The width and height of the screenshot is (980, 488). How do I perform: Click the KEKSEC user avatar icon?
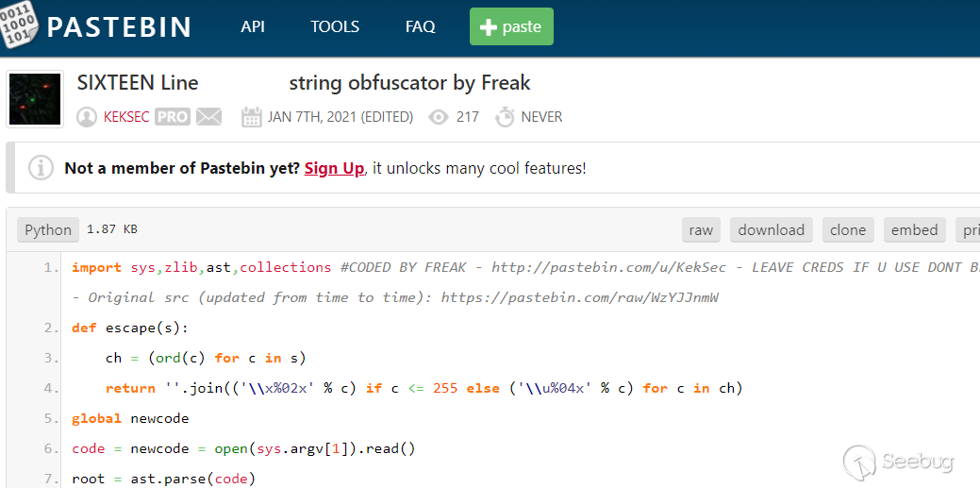[87, 117]
